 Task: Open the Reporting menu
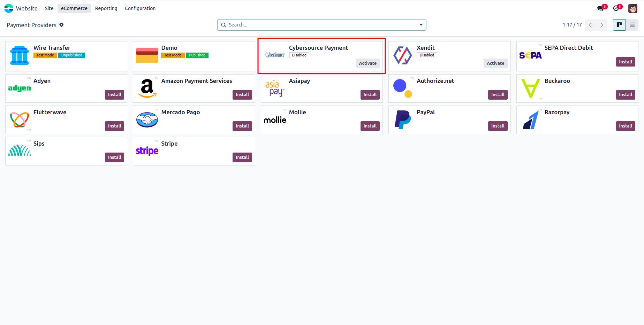click(x=106, y=8)
